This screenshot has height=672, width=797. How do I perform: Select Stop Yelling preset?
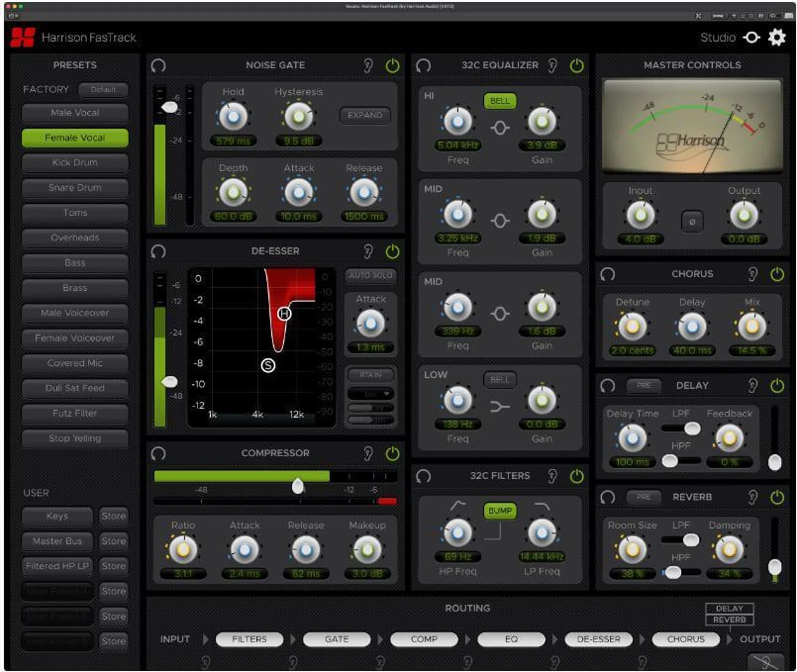click(75, 438)
